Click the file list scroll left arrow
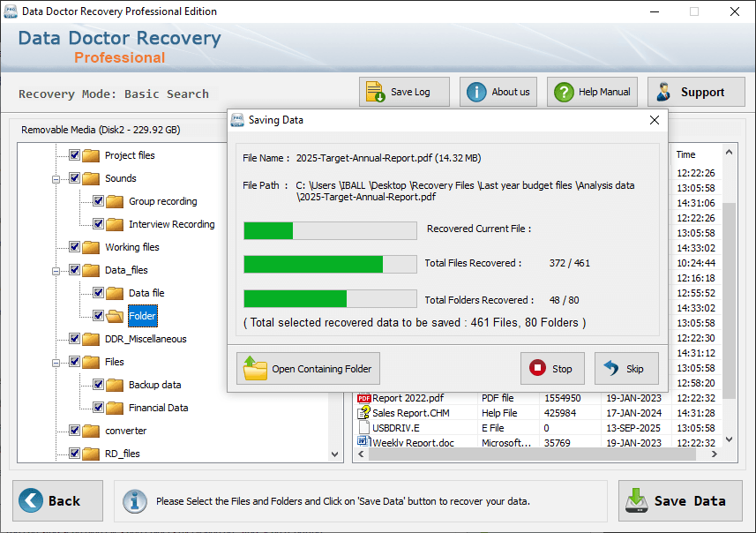This screenshot has height=533, width=756. [x=361, y=454]
